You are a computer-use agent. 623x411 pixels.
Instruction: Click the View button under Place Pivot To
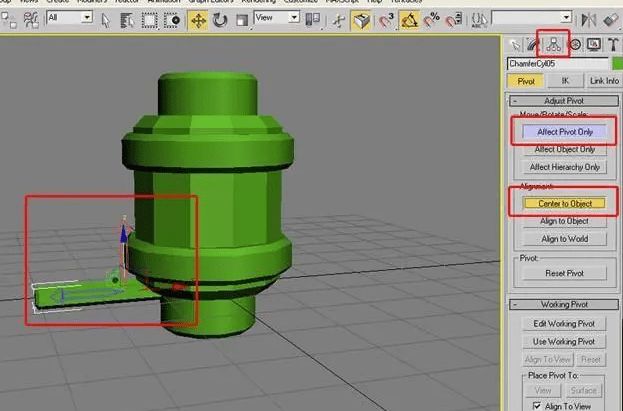point(543,391)
